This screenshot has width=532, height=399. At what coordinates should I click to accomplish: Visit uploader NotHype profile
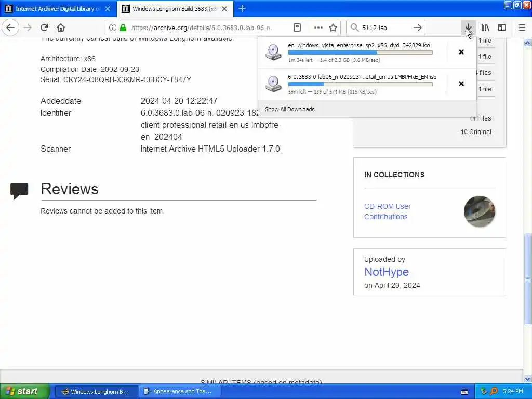387,272
